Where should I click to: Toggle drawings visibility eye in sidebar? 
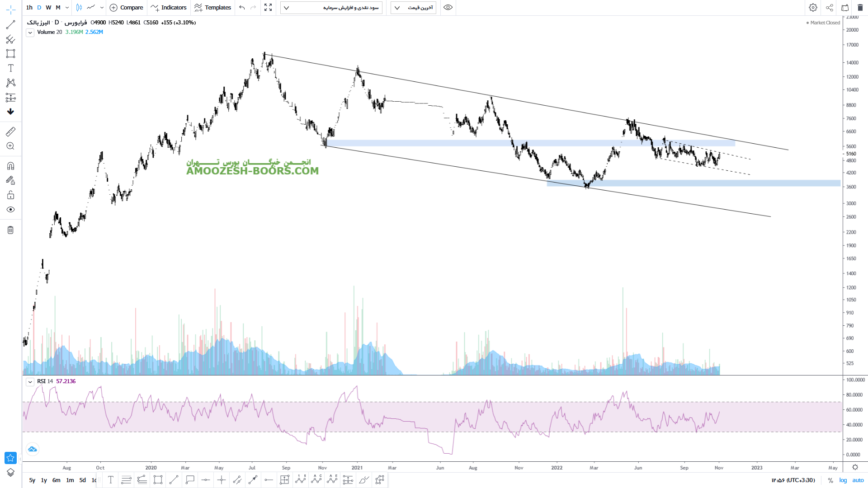pos(10,210)
